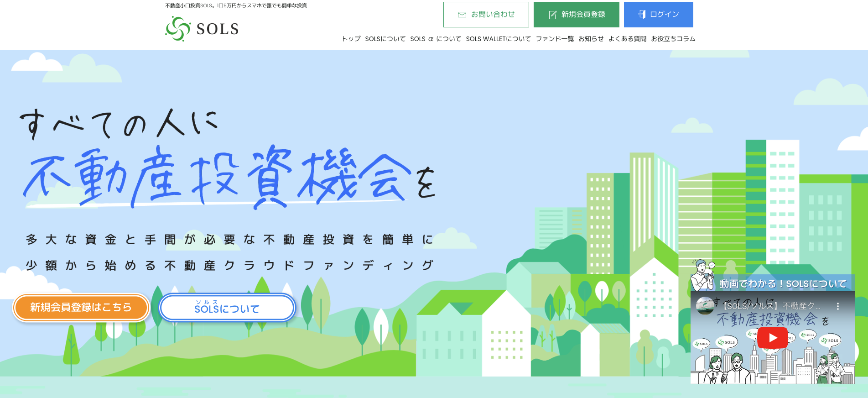Open ファンド一覧 in the navigation menu

coord(555,39)
